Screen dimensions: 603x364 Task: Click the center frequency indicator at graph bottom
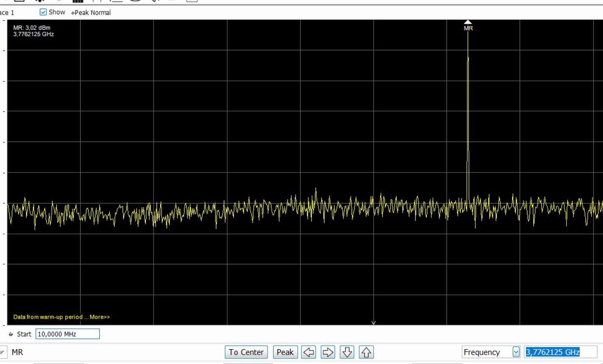click(x=374, y=323)
